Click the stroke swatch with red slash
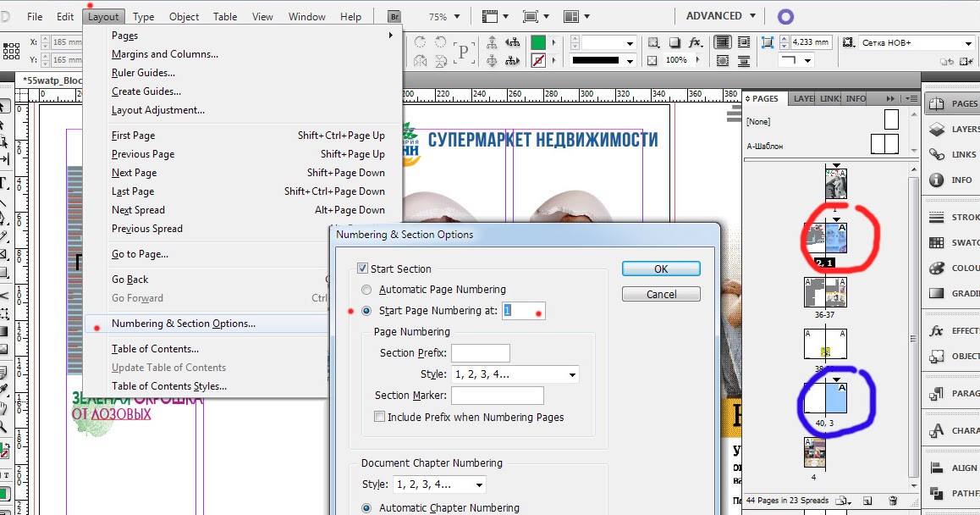 pos(537,61)
